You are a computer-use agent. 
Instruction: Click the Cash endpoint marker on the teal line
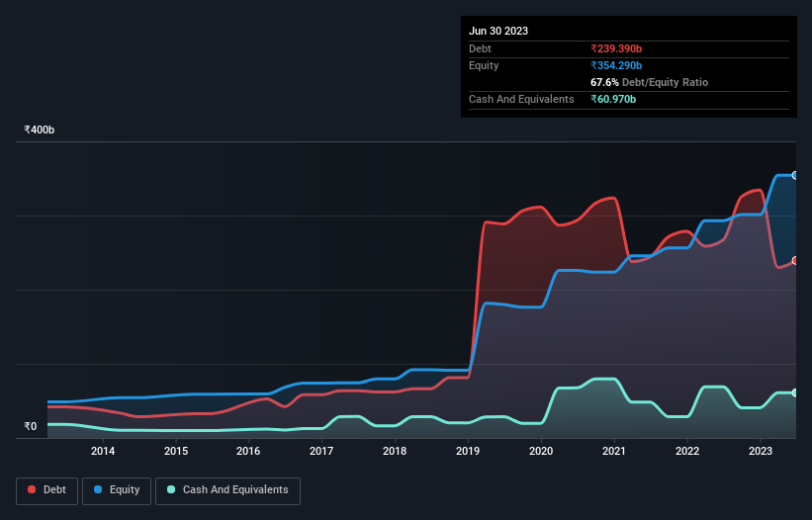point(795,392)
